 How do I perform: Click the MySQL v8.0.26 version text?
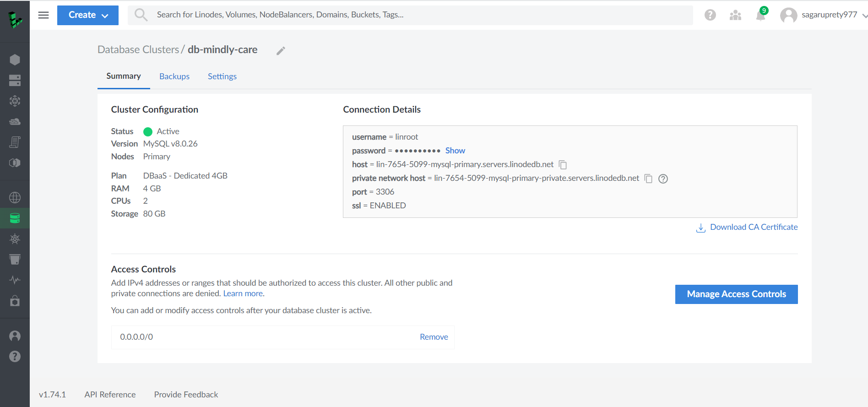(170, 144)
